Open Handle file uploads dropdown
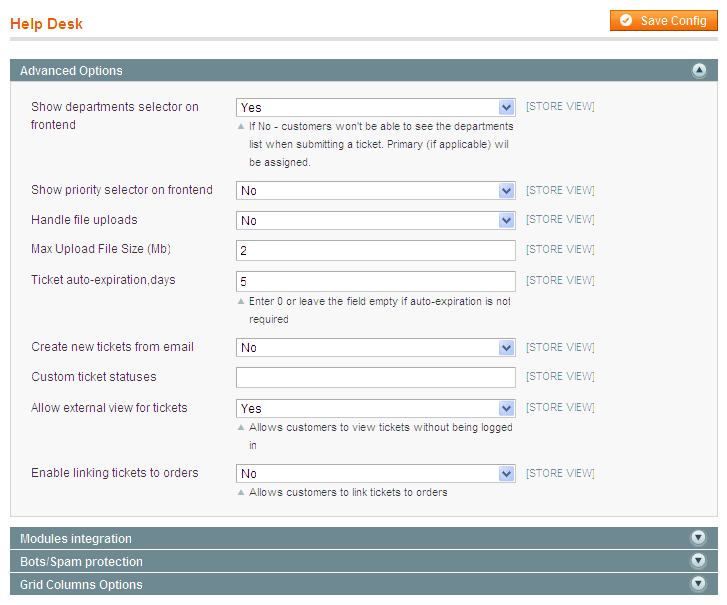This screenshot has height=605, width=727. point(376,220)
